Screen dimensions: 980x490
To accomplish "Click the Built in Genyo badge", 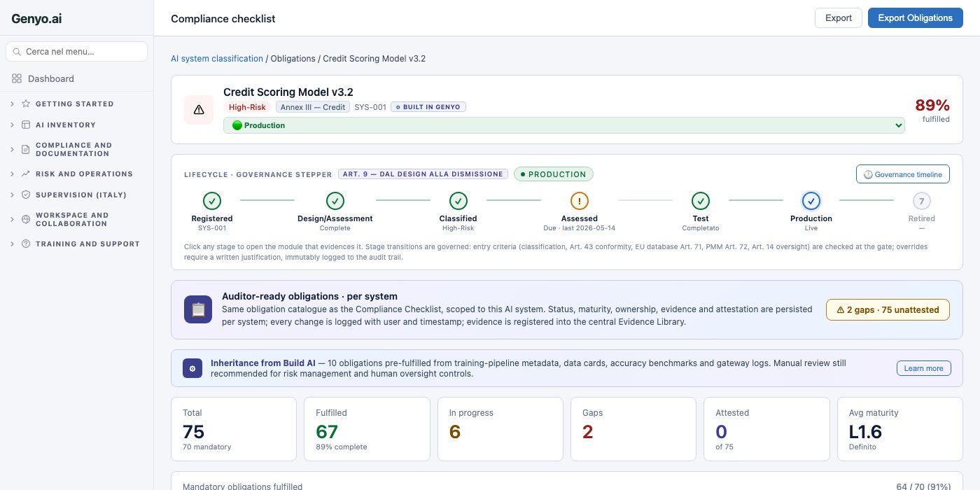I will pyautogui.click(x=428, y=107).
